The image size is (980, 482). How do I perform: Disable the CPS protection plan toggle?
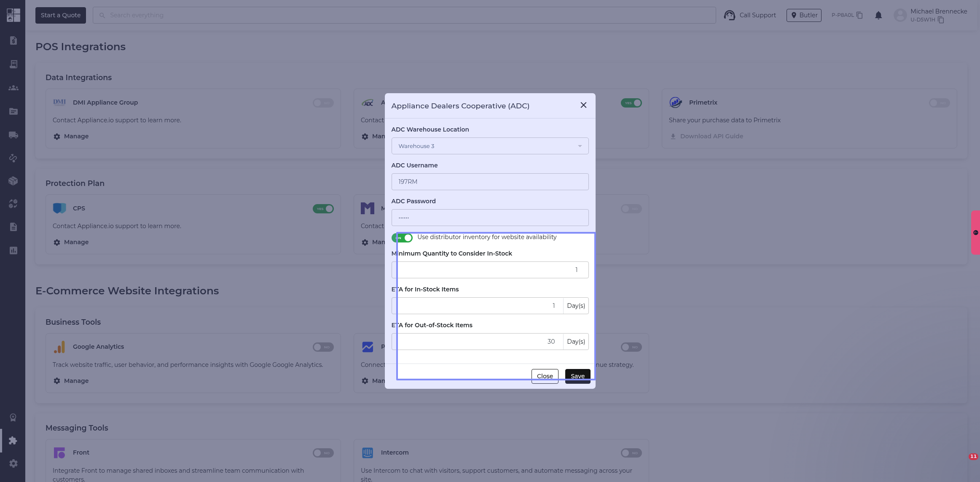[323, 209]
